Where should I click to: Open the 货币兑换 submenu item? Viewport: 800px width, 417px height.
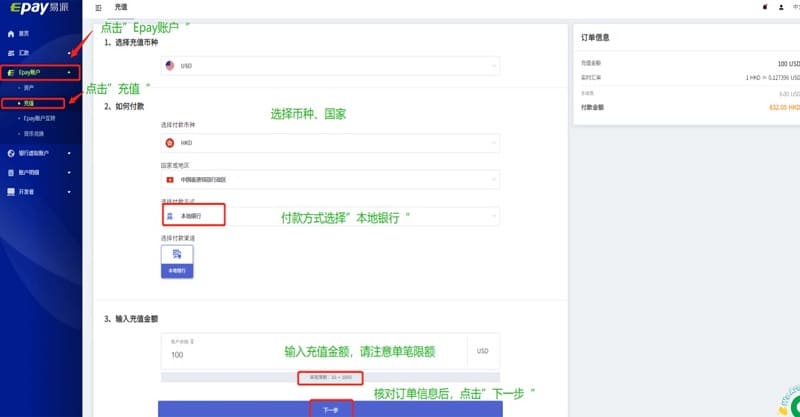[x=34, y=134]
